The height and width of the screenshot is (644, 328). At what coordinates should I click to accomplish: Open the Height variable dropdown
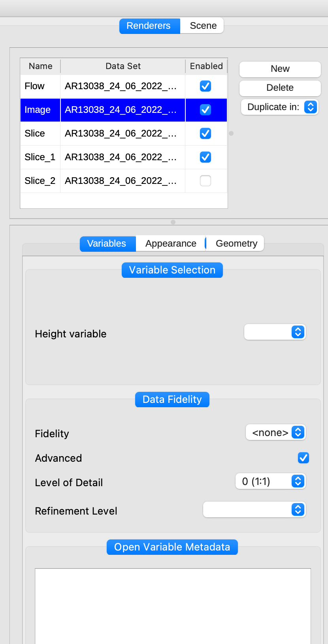tap(274, 332)
